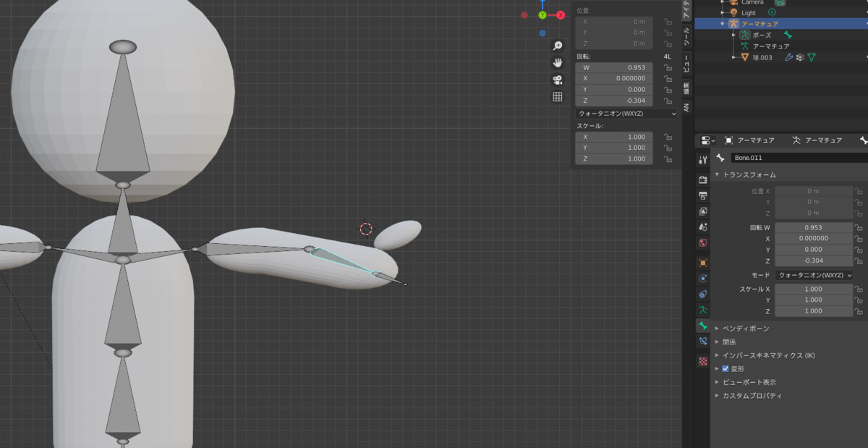Open the Object properties orange square icon
This screenshot has height=448, width=868.
coord(702,263)
